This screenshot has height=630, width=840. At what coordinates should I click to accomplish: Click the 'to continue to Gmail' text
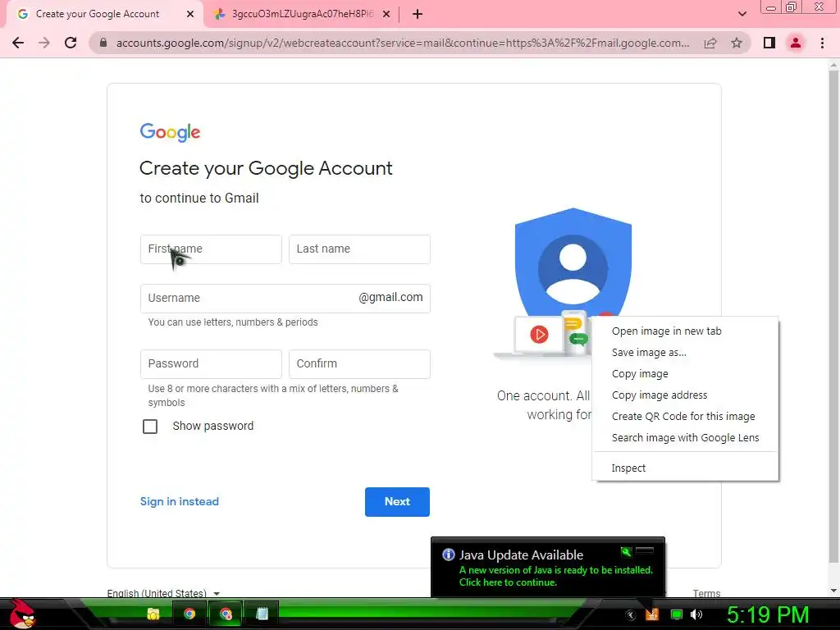pos(199,199)
